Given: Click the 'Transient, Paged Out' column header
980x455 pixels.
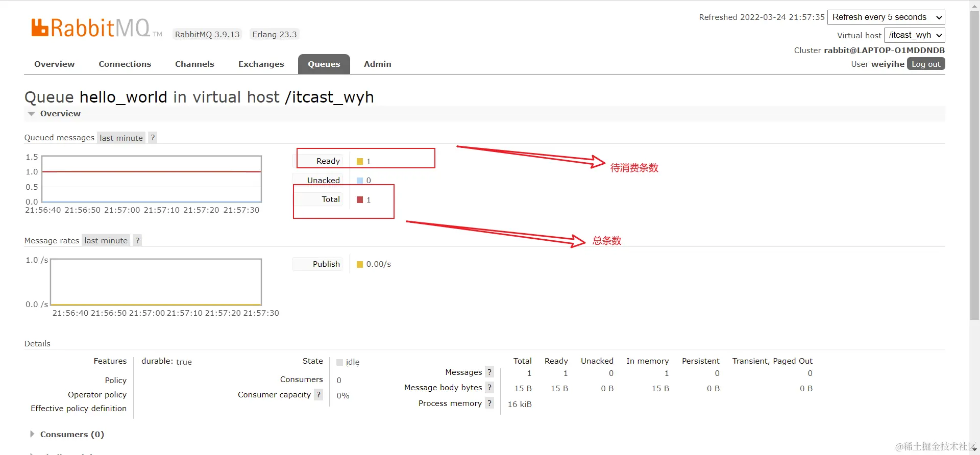Looking at the screenshot, I should (x=772, y=361).
